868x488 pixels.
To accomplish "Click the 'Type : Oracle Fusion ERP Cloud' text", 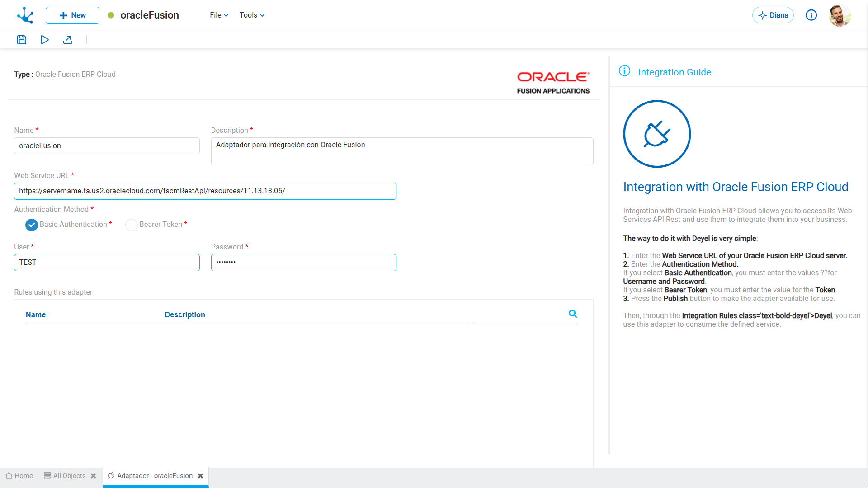I will click(x=65, y=75).
